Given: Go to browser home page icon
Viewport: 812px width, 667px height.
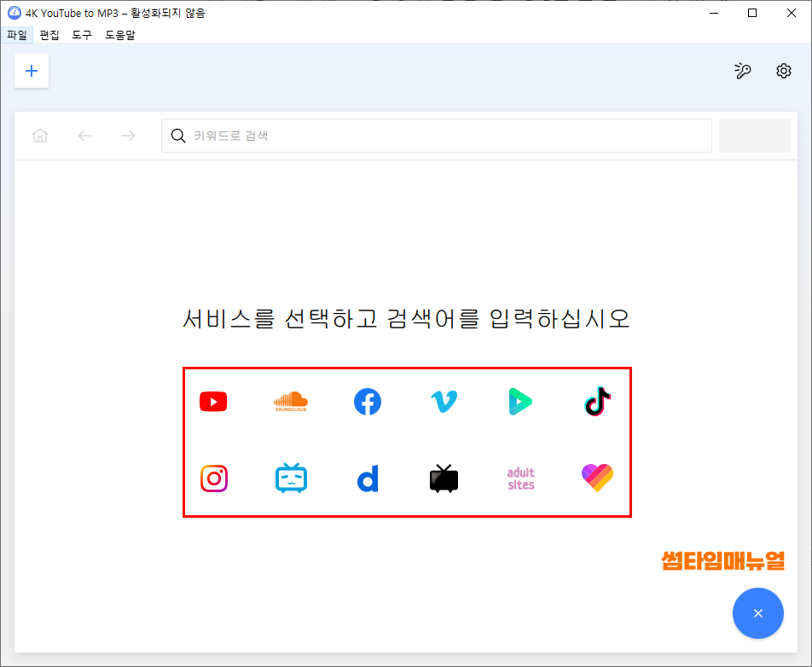Looking at the screenshot, I should coord(40,136).
